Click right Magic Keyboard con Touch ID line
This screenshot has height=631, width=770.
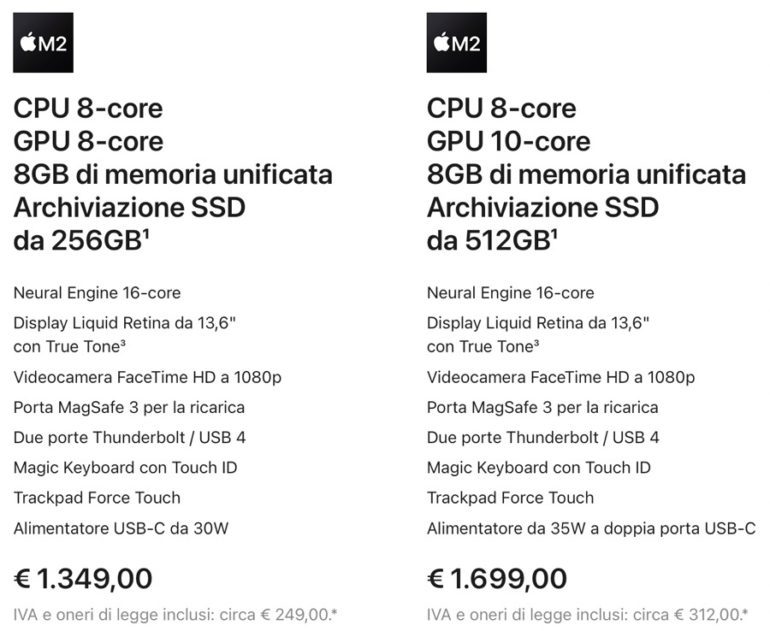(x=539, y=467)
